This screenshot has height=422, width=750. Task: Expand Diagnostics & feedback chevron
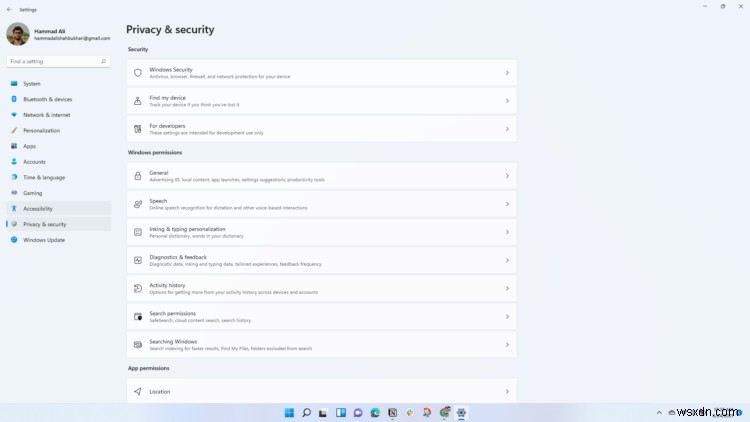507,260
